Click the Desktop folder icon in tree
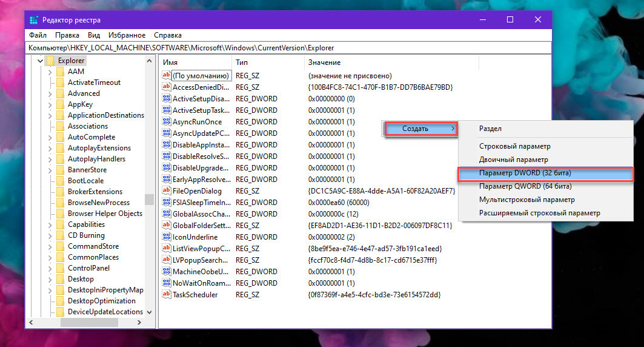644x347 pixels. click(61, 278)
